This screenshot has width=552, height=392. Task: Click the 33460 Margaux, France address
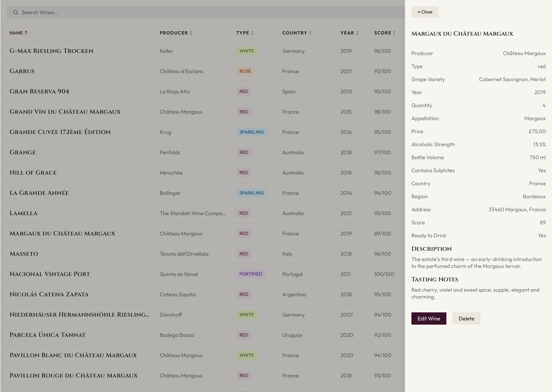[517, 210]
